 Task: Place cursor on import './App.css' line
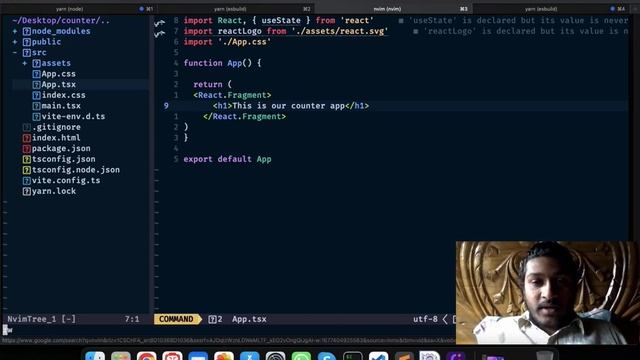227,42
